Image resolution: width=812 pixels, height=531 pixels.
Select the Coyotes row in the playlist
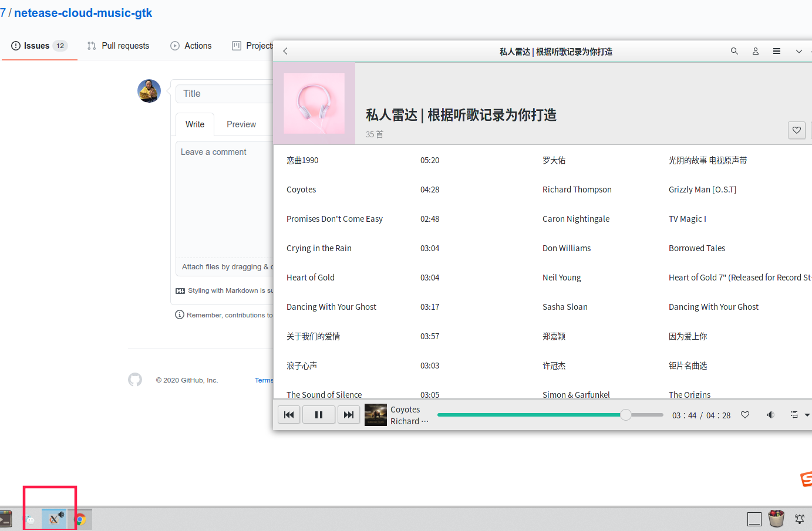pyautogui.click(x=543, y=190)
